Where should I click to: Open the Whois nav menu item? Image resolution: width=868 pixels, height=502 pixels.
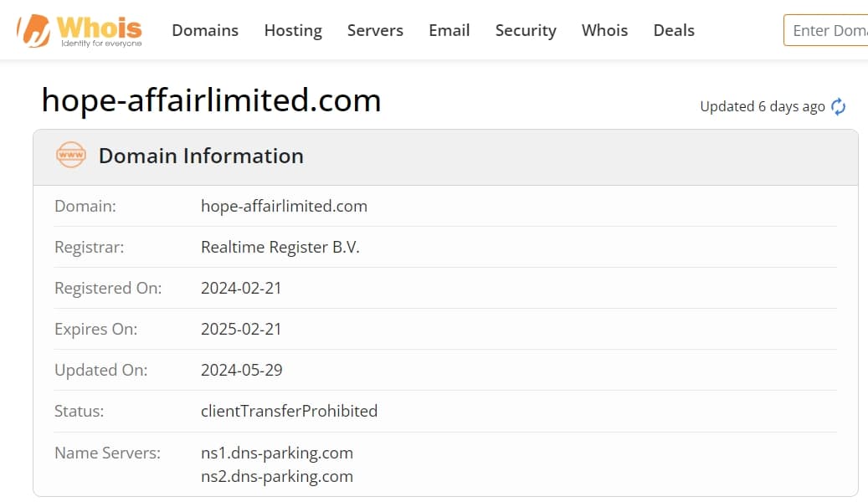(604, 30)
